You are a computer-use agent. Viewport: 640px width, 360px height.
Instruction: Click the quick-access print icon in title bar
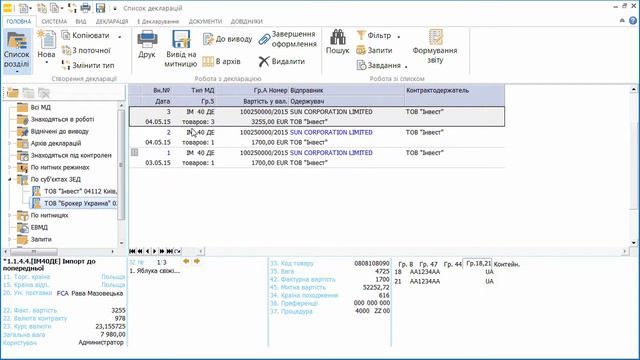(85, 8)
